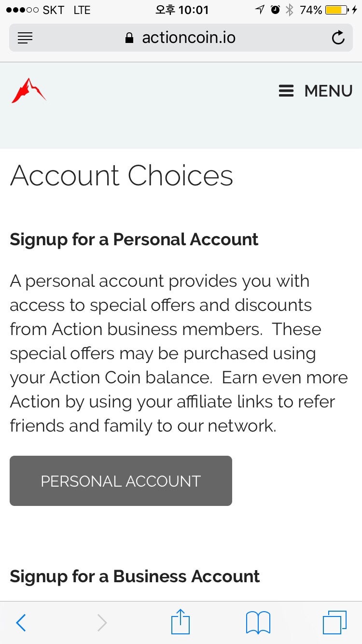Tap the red mountain Action Coin logo
The height and width of the screenshot is (644, 362).
pyautogui.click(x=28, y=90)
